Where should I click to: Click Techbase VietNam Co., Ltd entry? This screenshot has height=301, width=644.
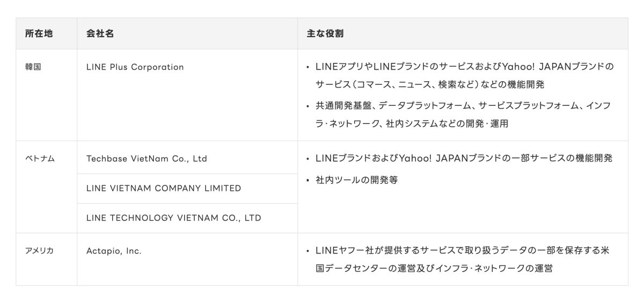pyautogui.click(x=147, y=159)
